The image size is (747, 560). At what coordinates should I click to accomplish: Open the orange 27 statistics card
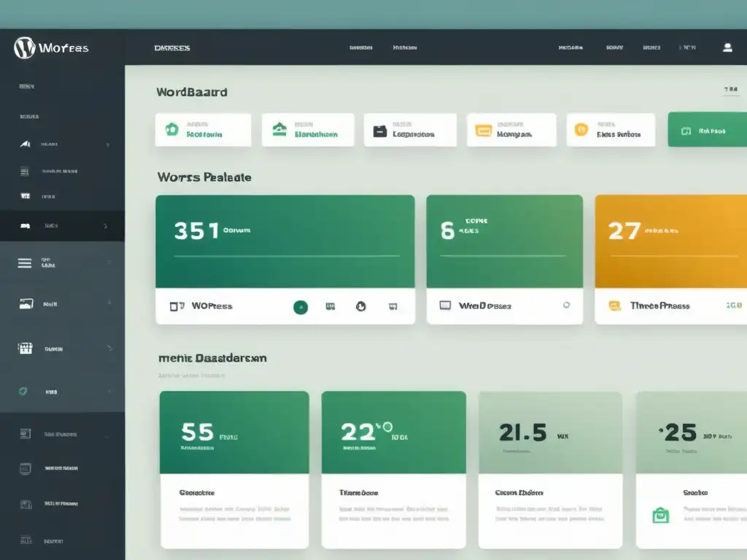click(x=670, y=241)
